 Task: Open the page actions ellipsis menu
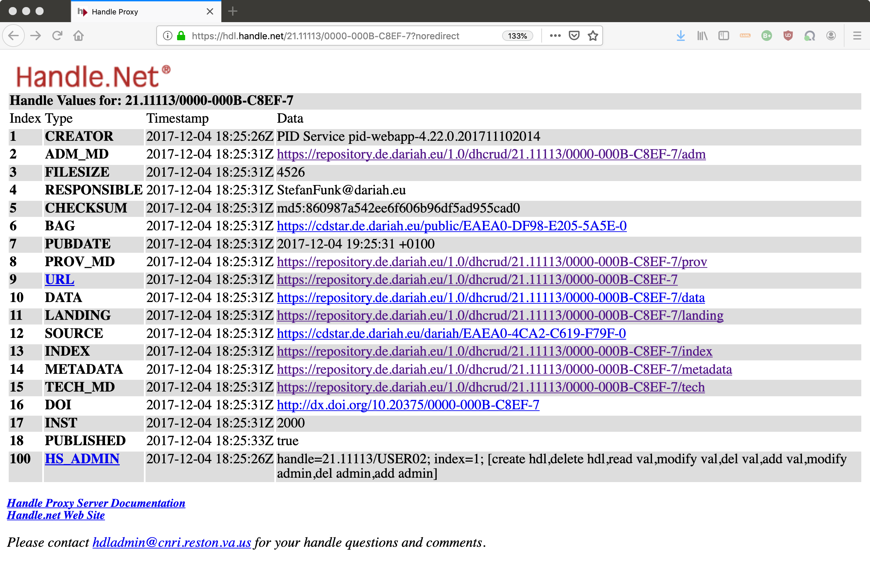click(x=555, y=36)
